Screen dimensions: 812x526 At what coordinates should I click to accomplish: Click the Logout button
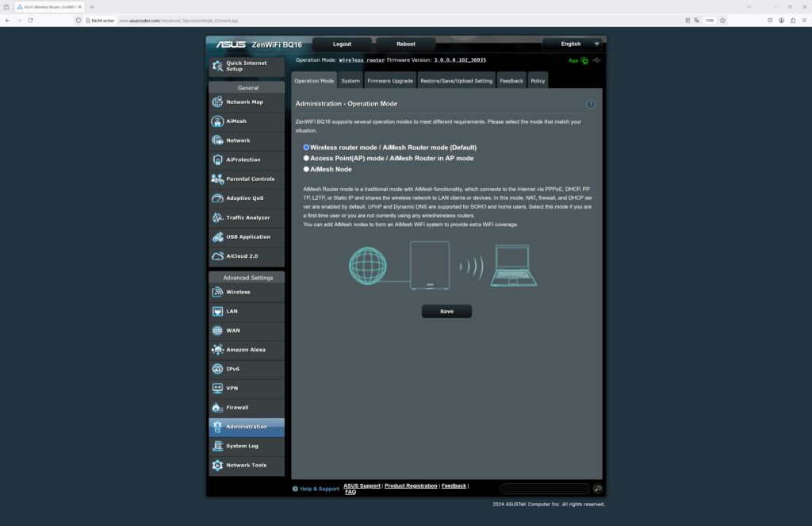coord(342,44)
